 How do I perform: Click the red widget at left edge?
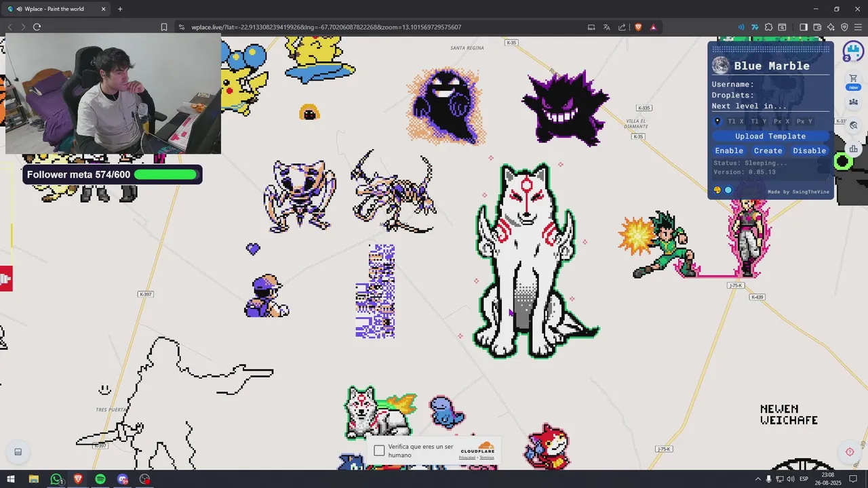coord(6,279)
